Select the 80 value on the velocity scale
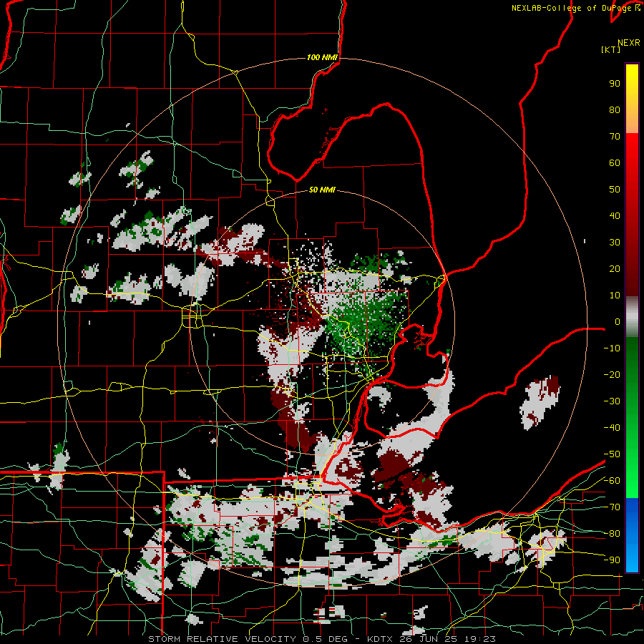Viewport: 644px width, 644px height. click(615, 110)
